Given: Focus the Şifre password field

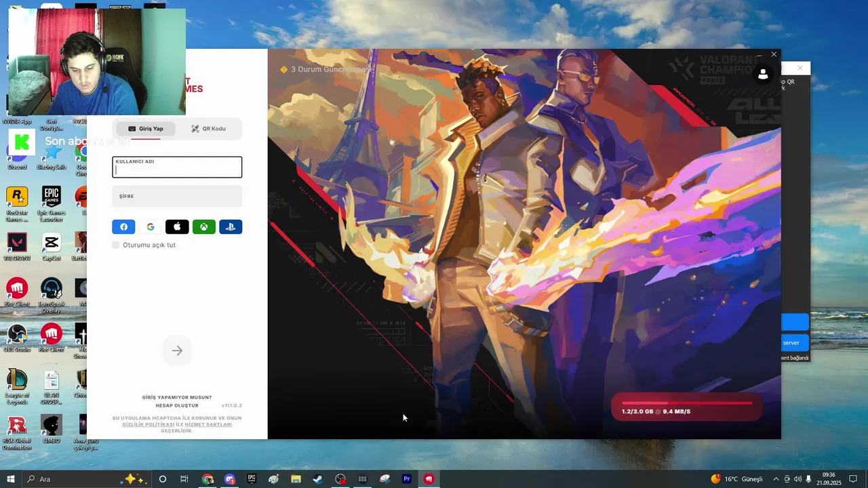Looking at the screenshot, I should pos(177,196).
